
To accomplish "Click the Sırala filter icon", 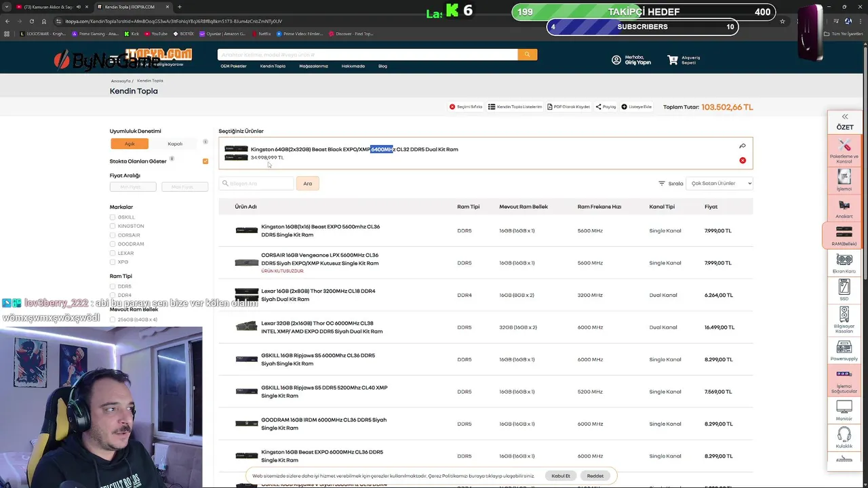I will (x=662, y=183).
